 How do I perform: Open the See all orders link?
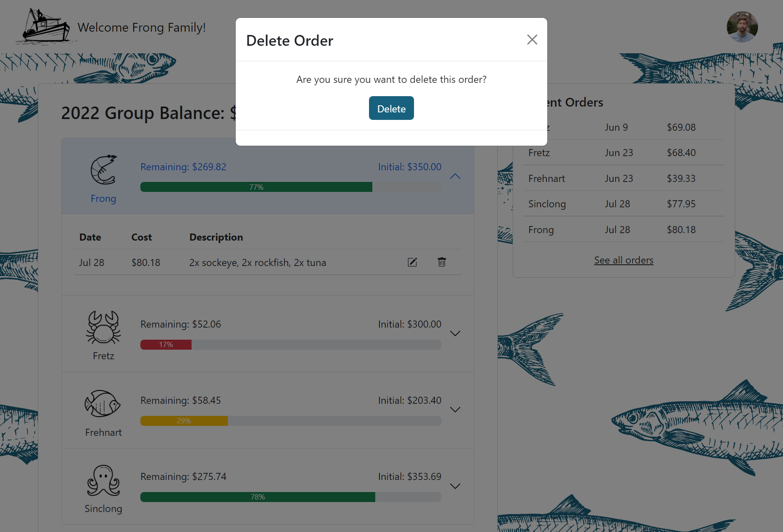coord(623,260)
